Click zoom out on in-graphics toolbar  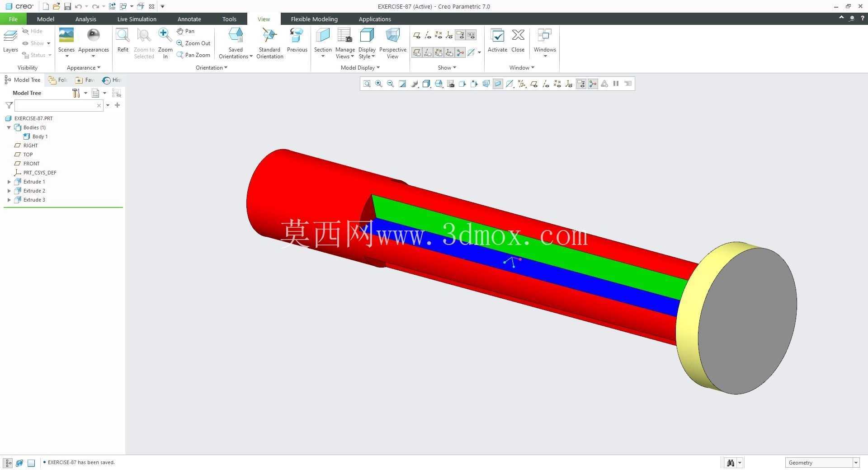(x=391, y=84)
